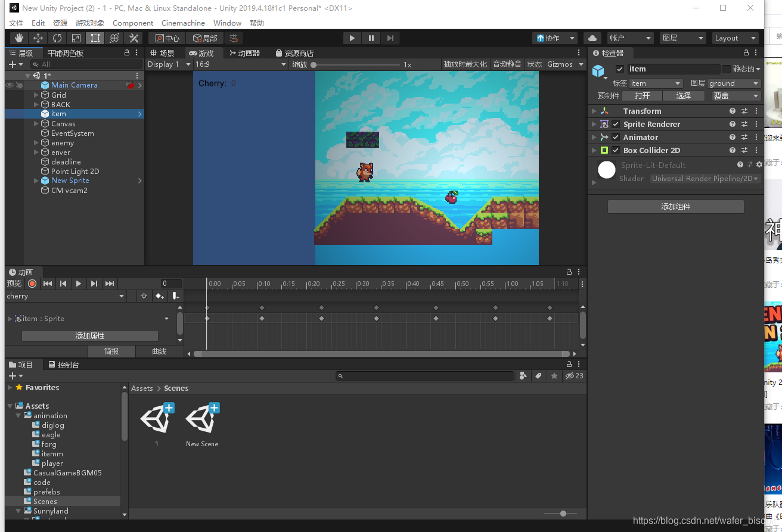
Task: Expand the Grid object in Hierarchy
Action: [x=36, y=95]
